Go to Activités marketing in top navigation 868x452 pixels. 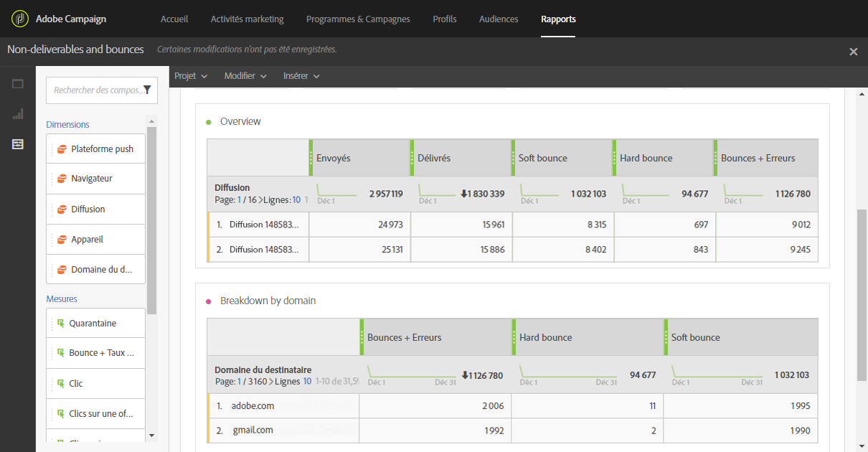(x=247, y=19)
